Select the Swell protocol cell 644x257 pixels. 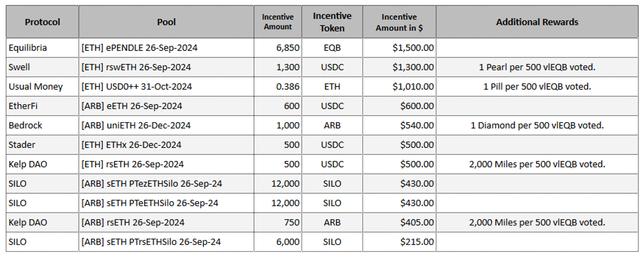click(19, 67)
